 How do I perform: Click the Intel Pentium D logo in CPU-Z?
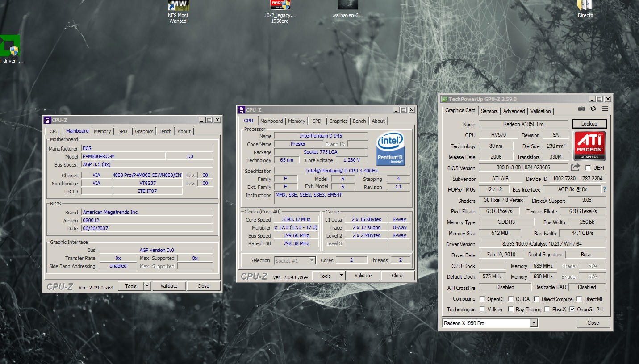coord(391,148)
